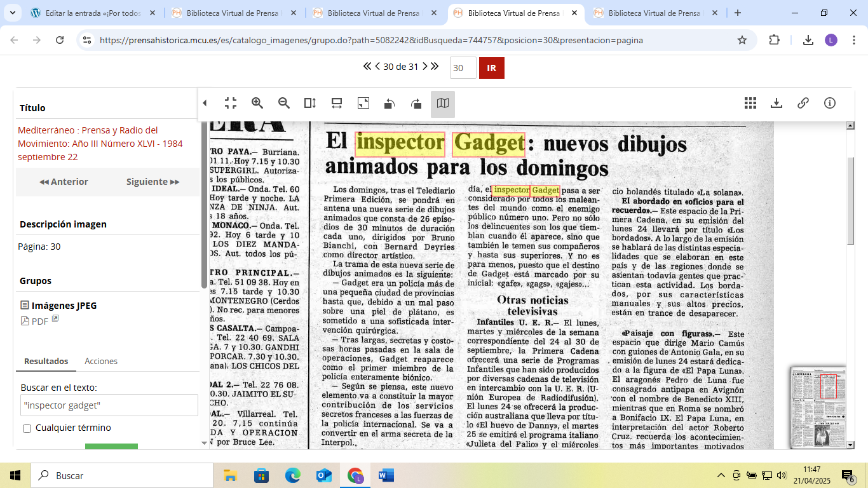Open the Chrome three-dot menu
This screenshot has height=488, width=868.
(853, 40)
